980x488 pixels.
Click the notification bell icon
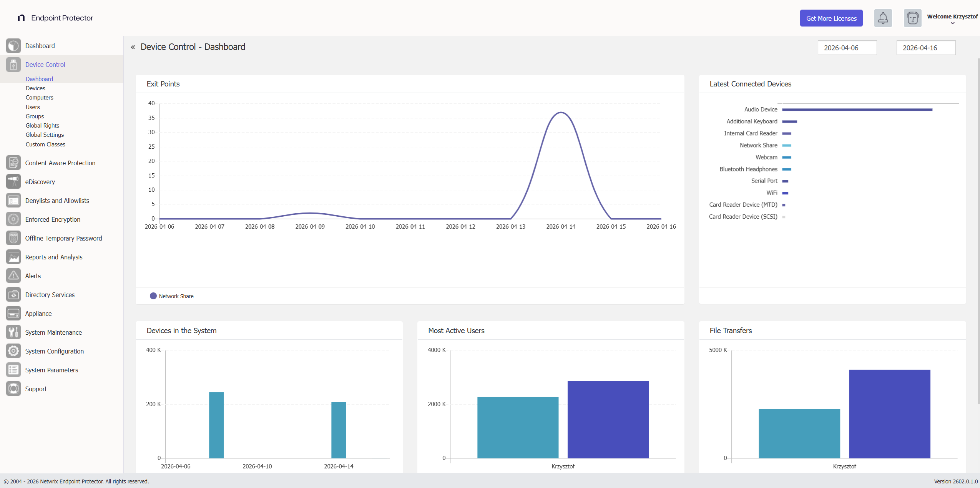pyautogui.click(x=883, y=18)
